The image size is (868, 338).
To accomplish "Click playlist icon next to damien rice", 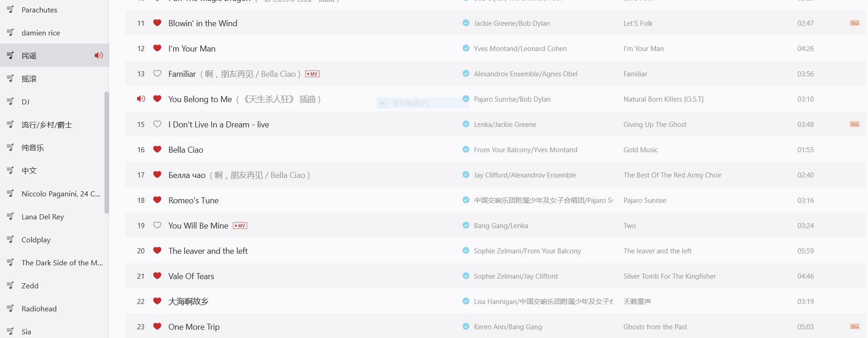I will [x=10, y=33].
